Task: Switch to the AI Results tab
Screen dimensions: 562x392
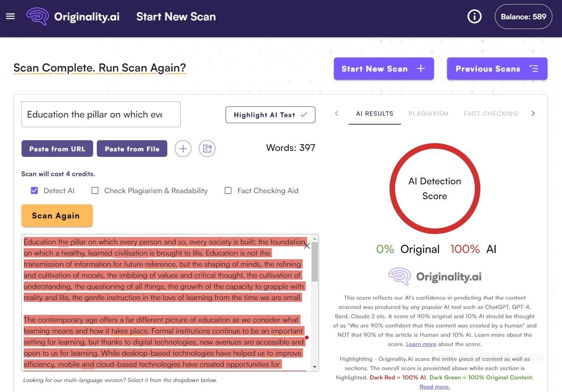Action: [x=375, y=114]
